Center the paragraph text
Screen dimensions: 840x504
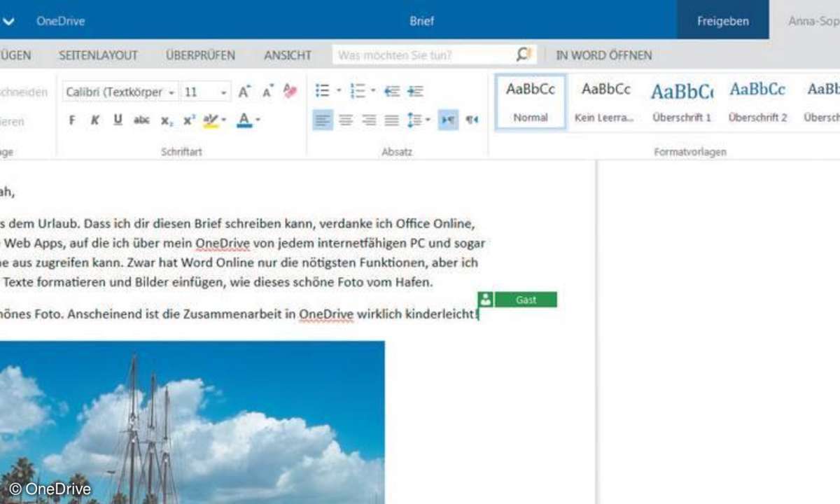tap(346, 120)
